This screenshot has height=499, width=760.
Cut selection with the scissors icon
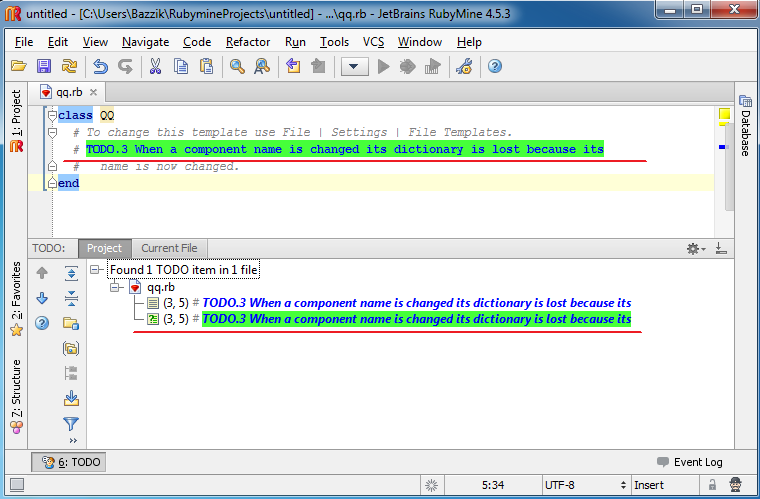pos(155,66)
